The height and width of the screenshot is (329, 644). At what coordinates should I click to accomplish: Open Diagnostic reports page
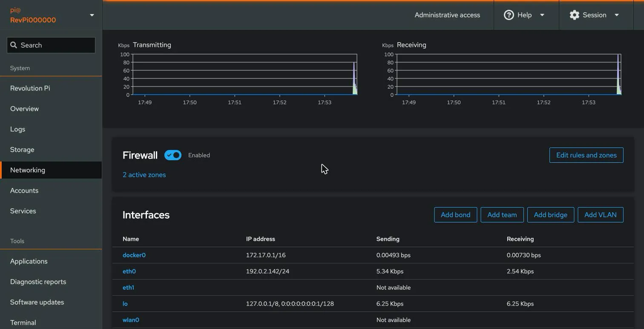click(51, 282)
